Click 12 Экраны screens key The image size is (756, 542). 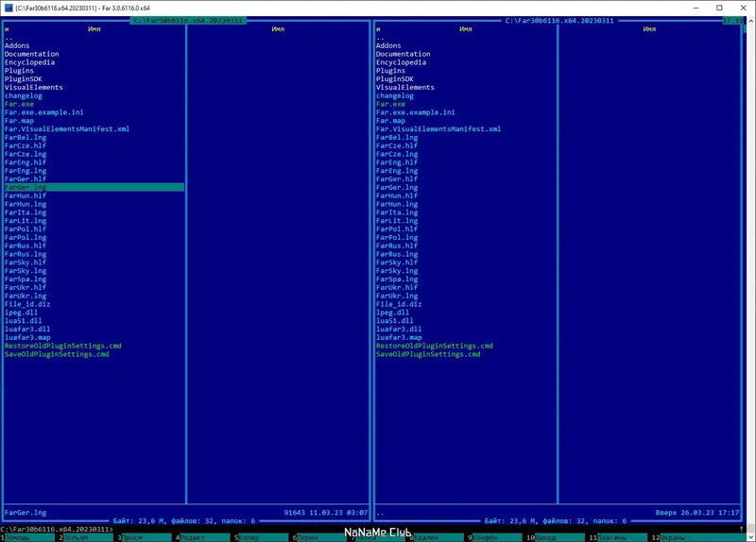point(697,537)
